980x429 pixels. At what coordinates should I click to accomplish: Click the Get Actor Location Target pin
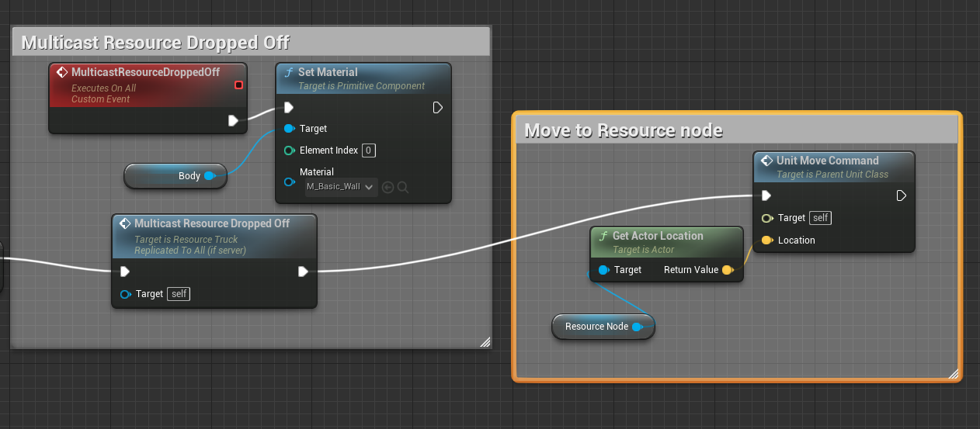pos(603,270)
